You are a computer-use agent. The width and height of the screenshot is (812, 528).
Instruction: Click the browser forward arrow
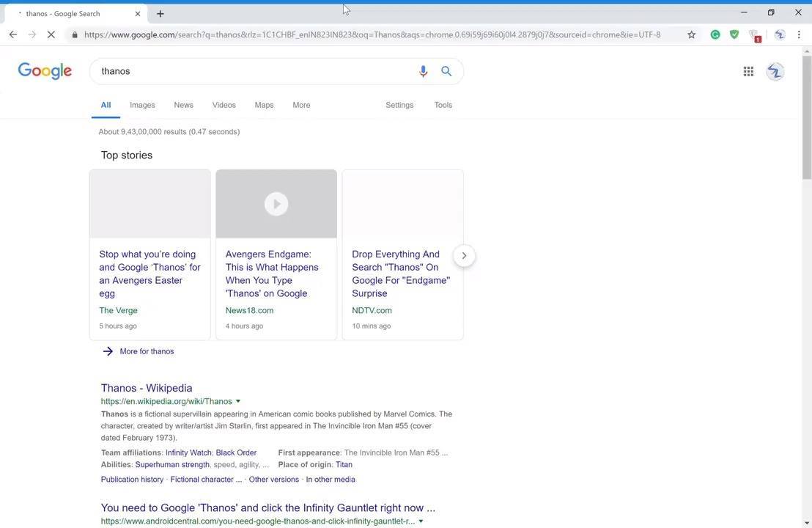32,34
